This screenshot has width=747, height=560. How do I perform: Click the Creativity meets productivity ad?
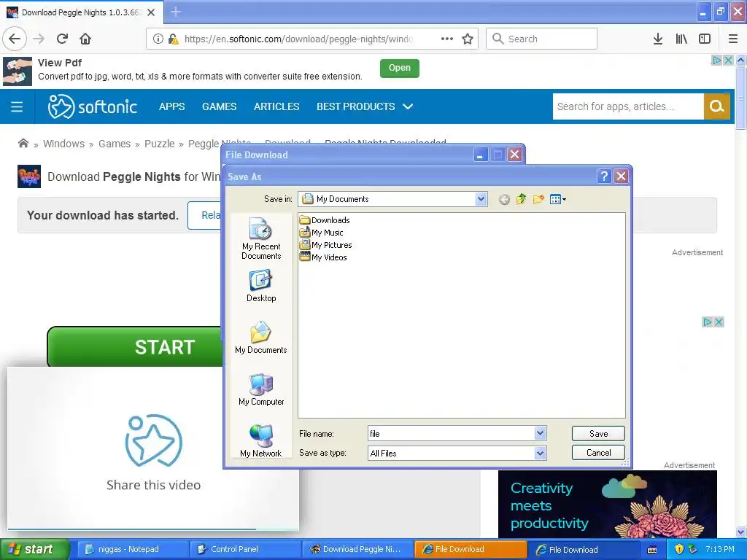click(608, 504)
